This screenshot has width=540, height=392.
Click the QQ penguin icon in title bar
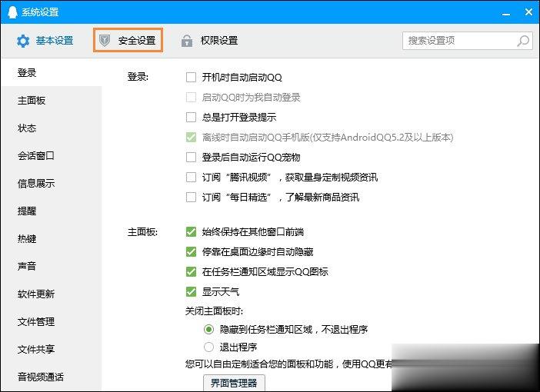pos(12,12)
